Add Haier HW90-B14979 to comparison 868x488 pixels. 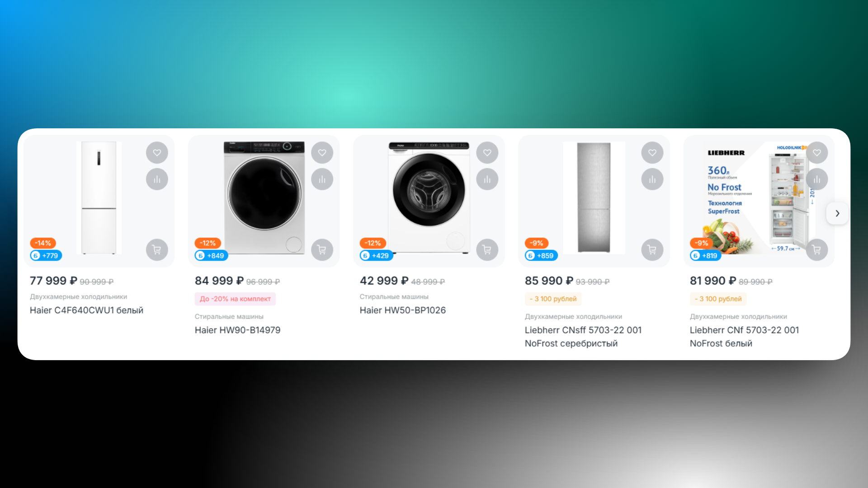click(x=322, y=179)
